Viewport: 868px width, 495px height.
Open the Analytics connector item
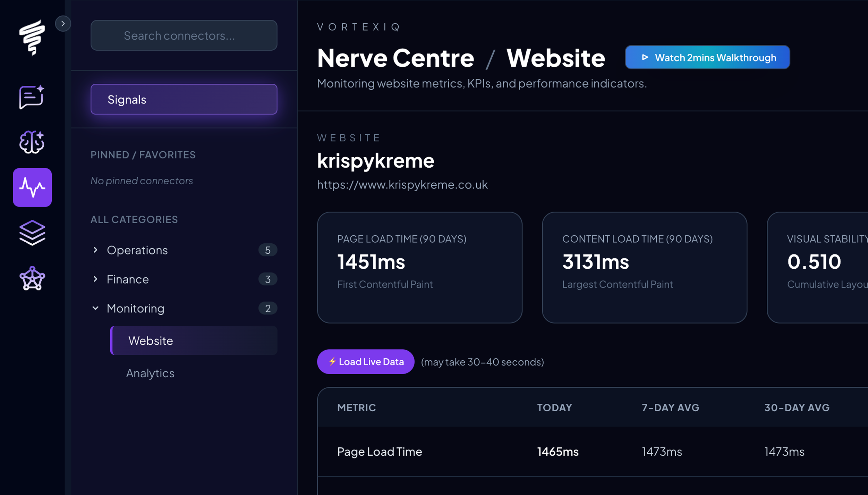(x=150, y=373)
